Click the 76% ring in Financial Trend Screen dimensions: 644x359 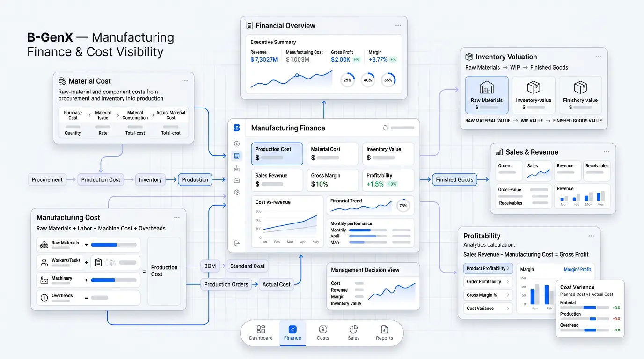pyautogui.click(x=403, y=205)
